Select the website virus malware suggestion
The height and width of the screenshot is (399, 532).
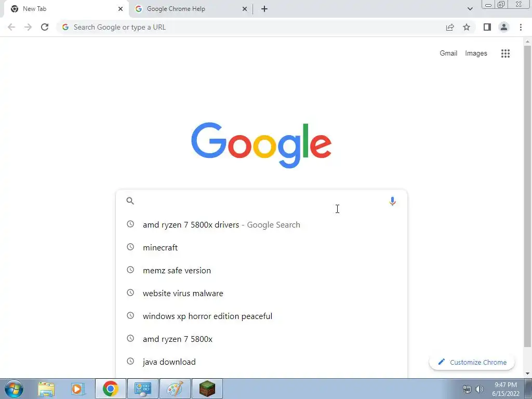point(261,293)
